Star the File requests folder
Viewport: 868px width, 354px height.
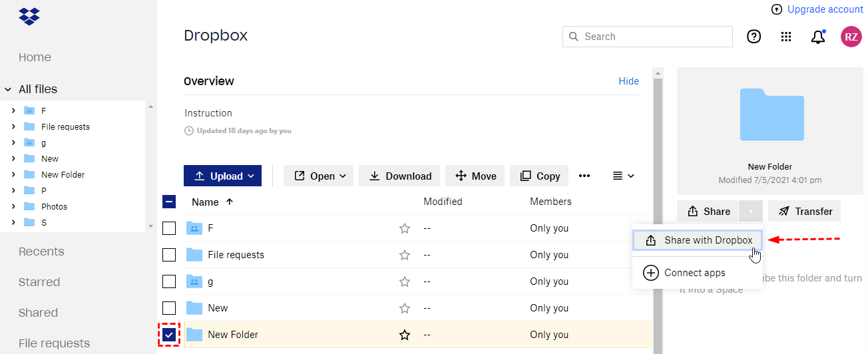404,255
